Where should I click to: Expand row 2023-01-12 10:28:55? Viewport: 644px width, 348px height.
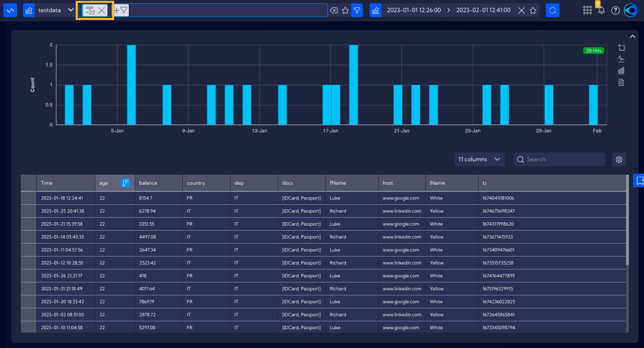pyautogui.click(x=29, y=263)
